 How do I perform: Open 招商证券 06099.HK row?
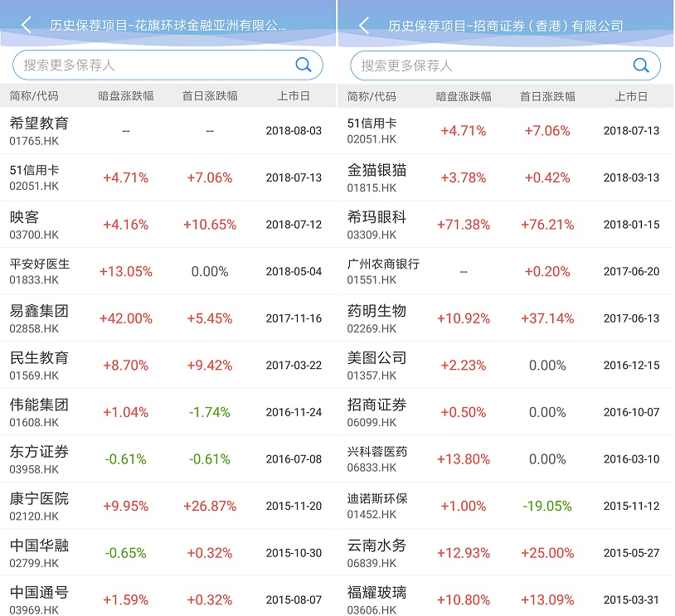[x=506, y=412]
